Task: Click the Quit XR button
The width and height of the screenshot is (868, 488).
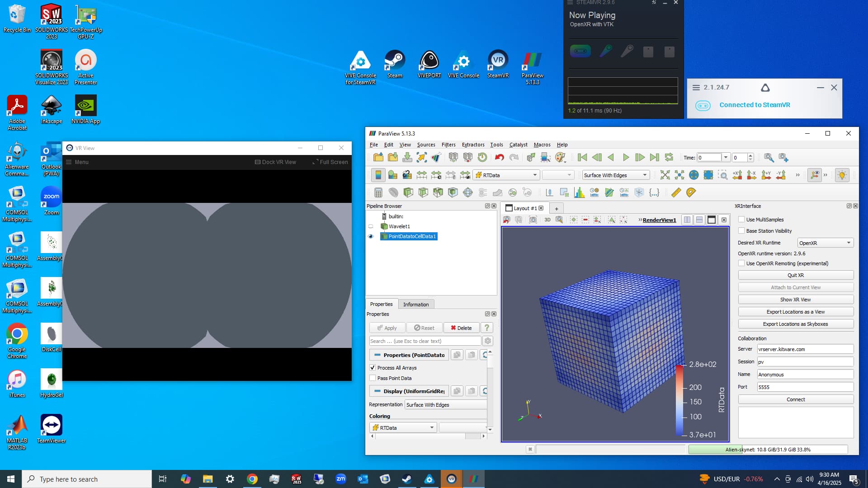Action: click(x=795, y=275)
